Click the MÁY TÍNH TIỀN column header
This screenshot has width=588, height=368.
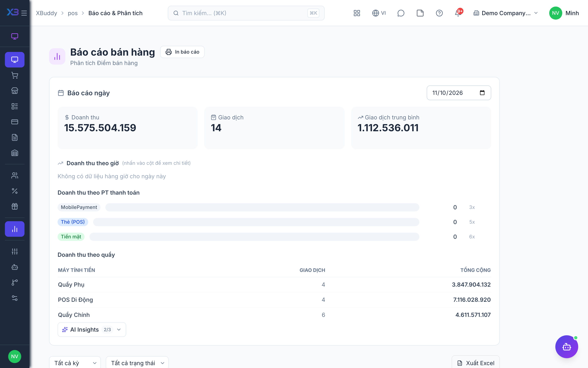pyautogui.click(x=77, y=270)
